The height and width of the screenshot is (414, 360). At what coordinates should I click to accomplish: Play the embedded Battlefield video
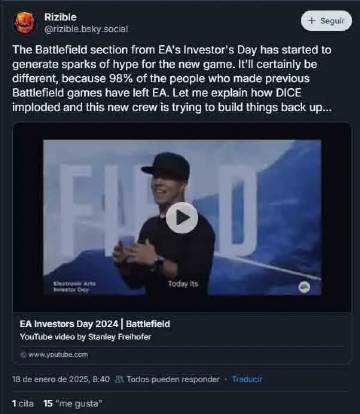[x=182, y=218]
